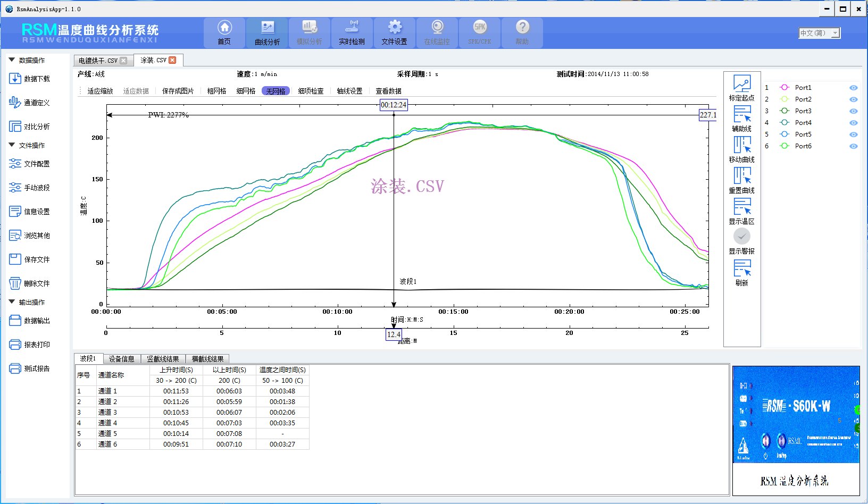
Task: Click the 标定起点 chart icon
Action: tap(741, 83)
